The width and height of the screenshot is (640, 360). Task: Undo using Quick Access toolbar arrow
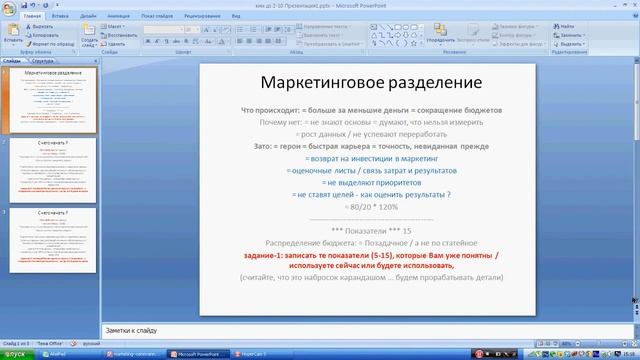pos(33,5)
